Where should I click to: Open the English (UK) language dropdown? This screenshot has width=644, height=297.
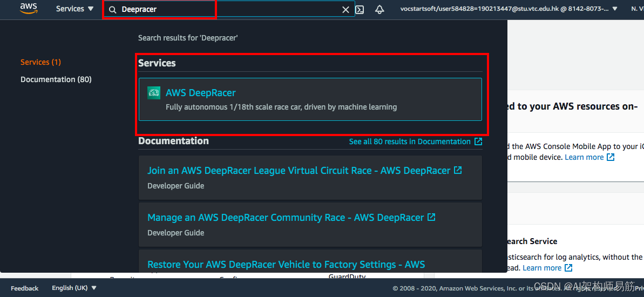click(x=74, y=288)
